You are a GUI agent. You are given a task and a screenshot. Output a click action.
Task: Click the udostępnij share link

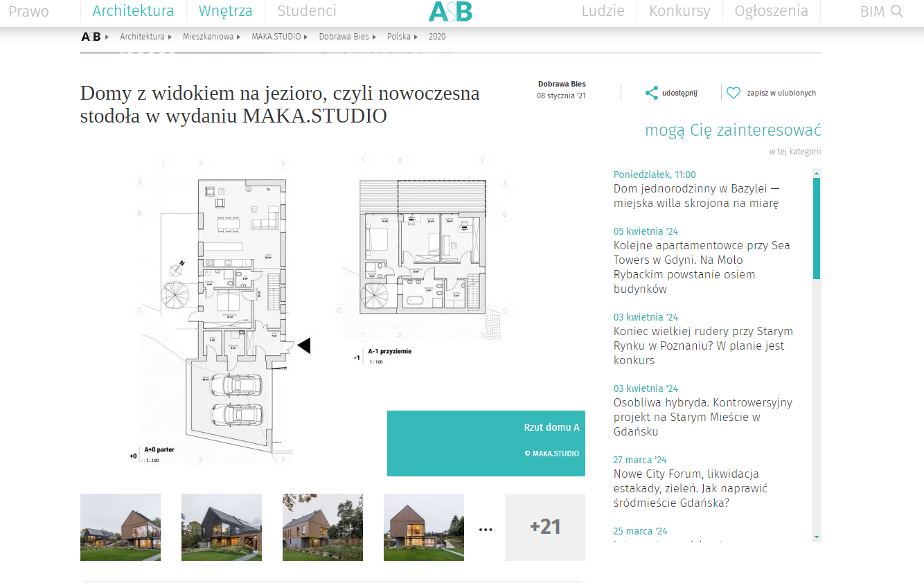[x=679, y=93]
